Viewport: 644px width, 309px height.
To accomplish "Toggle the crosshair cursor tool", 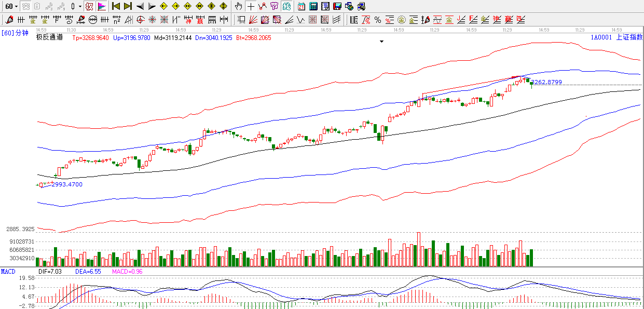I will tap(251, 6).
